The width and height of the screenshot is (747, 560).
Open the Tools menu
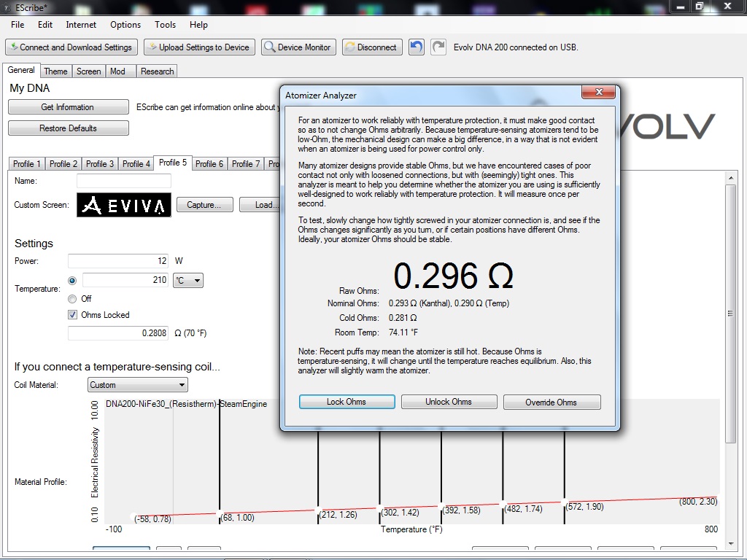(x=165, y=25)
